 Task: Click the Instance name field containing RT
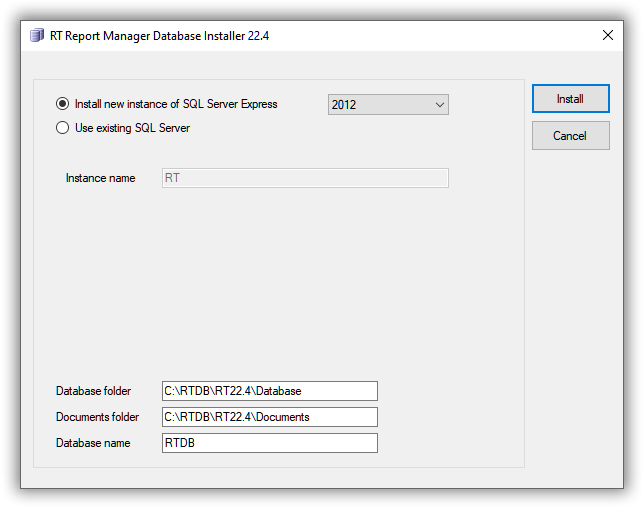pyautogui.click(x=305, y=178)
